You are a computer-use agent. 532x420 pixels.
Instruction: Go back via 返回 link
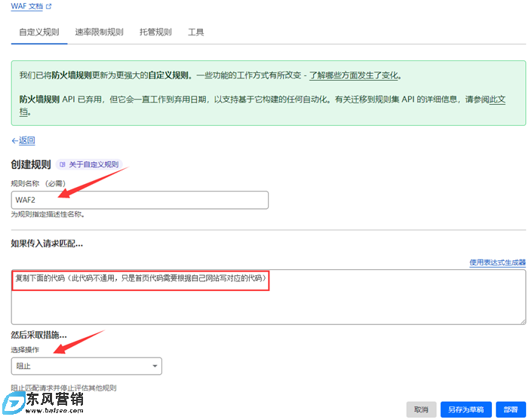coord(27,140)
